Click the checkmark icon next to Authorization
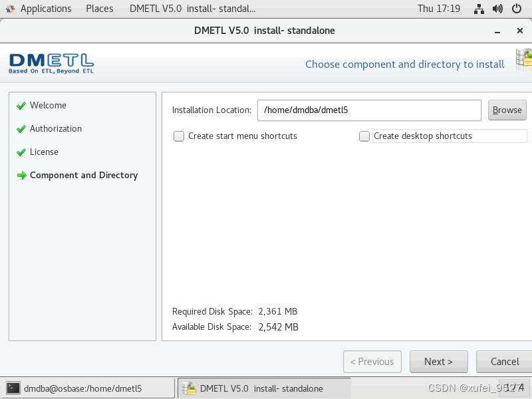The height and width of the screenshot is (399, 532). pyautogui.click(x=21, y=128)
